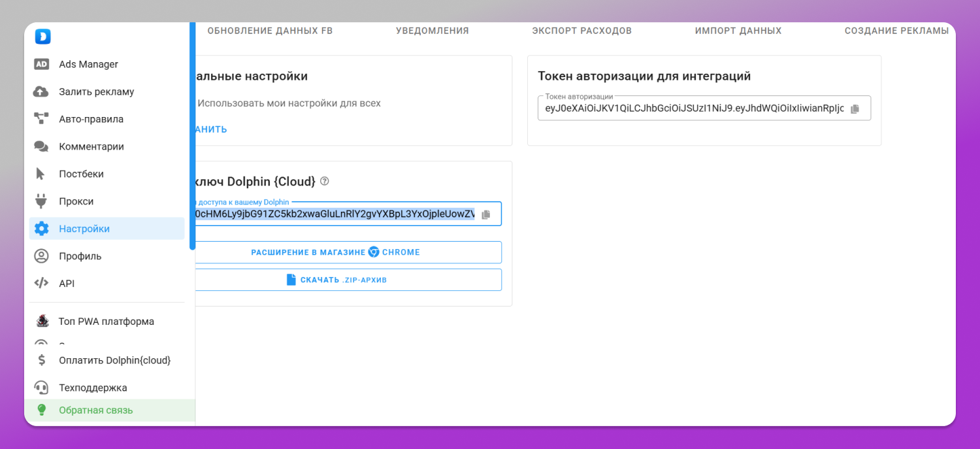Copy the authorization token
This screenshot has height=449, width=980.
(x=855, y=109)
